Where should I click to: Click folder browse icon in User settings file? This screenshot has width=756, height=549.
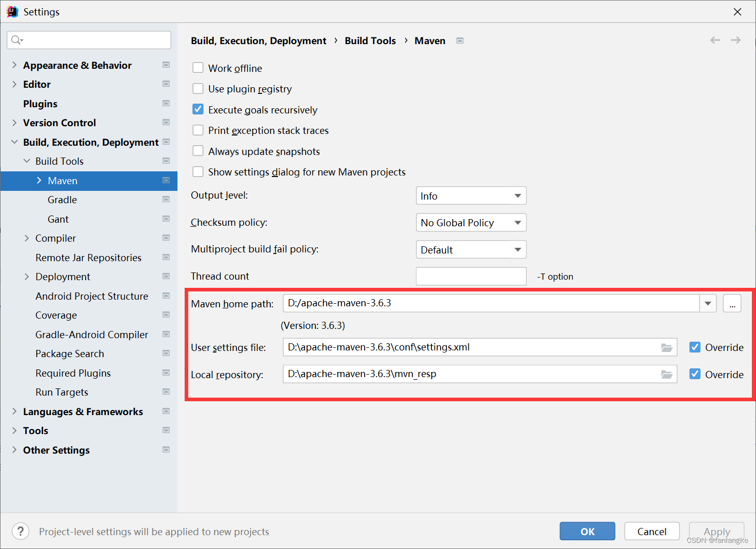pyautogui.click(x=667, y=347)
